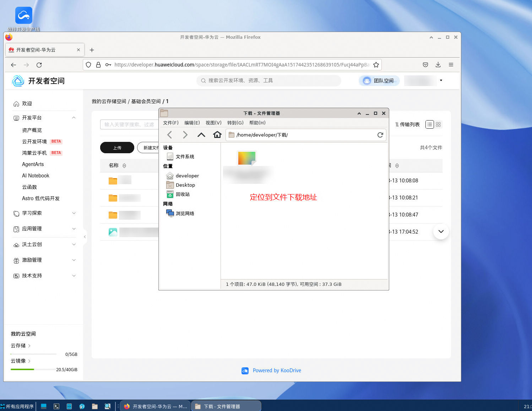532x411 pixels.
Task: Open the 文件(F) menu
Action: [171, 123]
